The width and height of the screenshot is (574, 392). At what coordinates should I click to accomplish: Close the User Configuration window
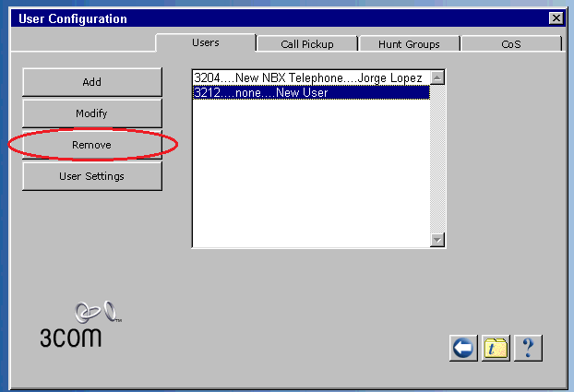556,18
